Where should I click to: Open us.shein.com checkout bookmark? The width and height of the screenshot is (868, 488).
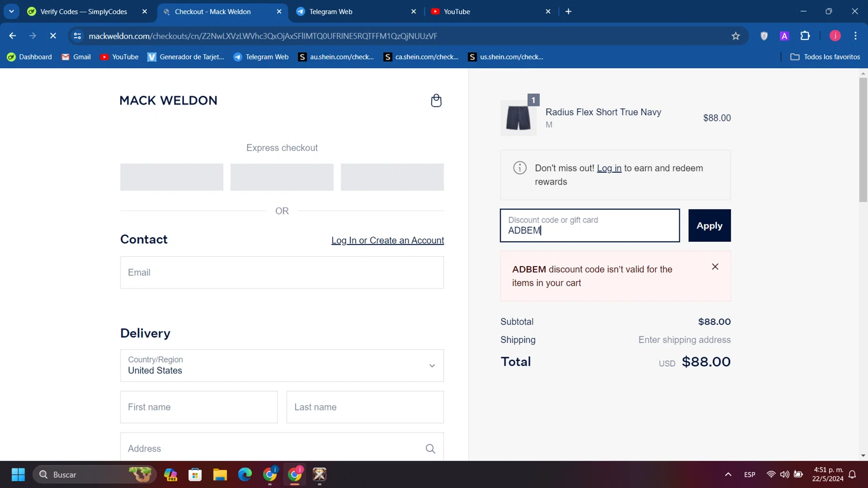[x=506, y=57]
